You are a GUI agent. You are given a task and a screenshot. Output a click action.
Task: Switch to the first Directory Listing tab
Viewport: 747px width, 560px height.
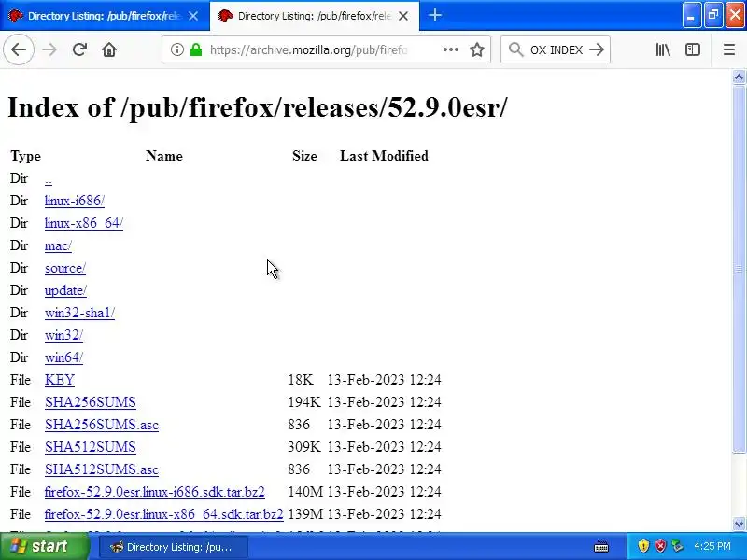105,16
